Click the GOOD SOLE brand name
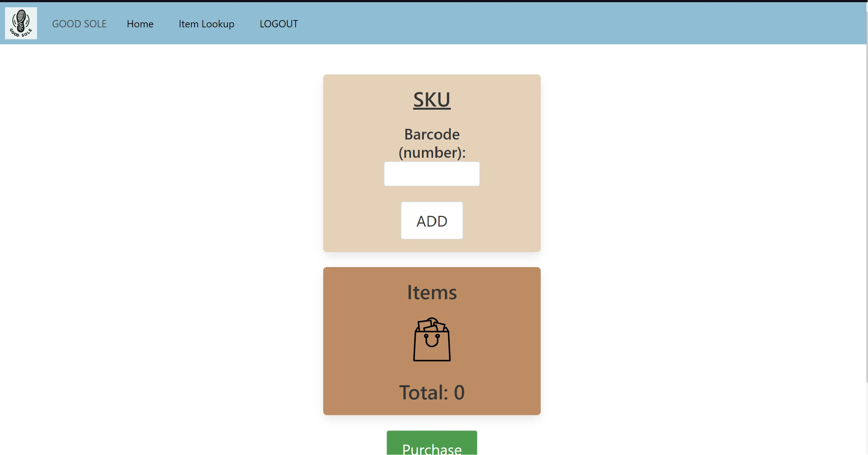The width and height of the screenshot is (868, 455). (79, 24)
